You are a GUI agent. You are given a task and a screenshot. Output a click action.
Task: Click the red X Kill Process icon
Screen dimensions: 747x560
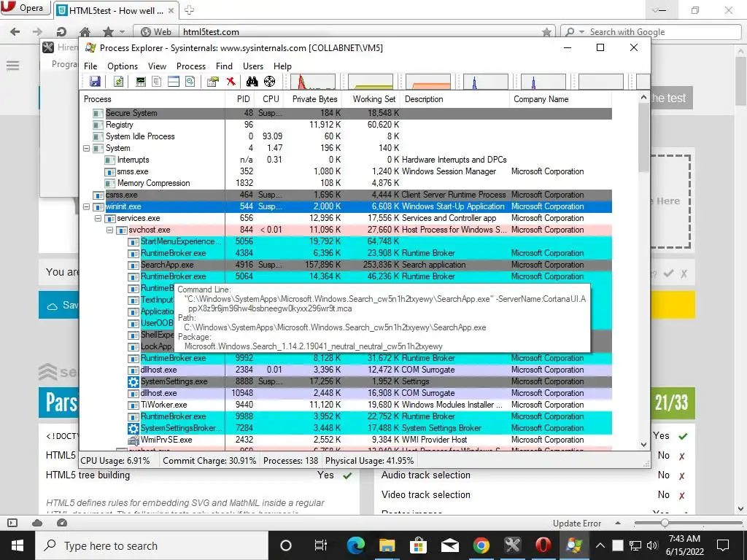pos(231,82)
